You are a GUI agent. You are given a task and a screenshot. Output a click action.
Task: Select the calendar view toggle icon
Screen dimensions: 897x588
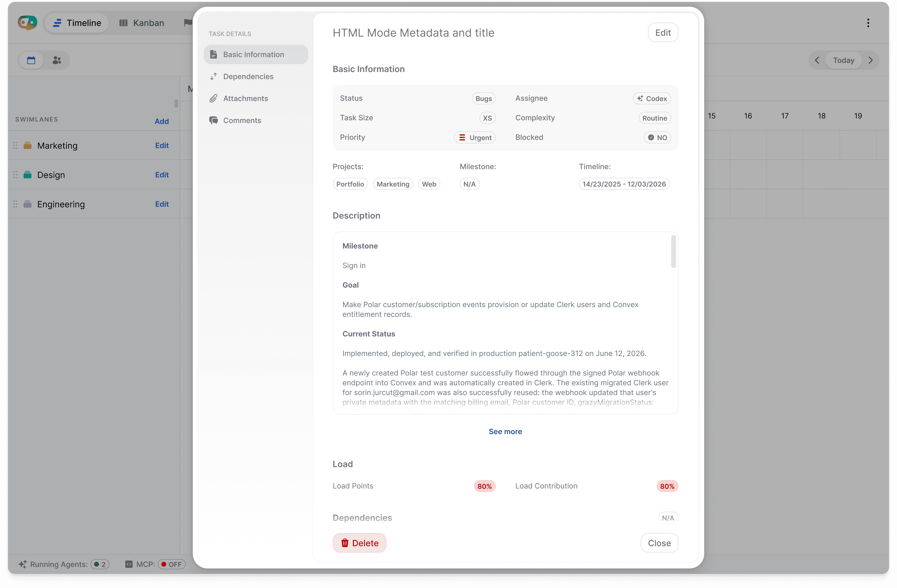[x=31, y=60]
